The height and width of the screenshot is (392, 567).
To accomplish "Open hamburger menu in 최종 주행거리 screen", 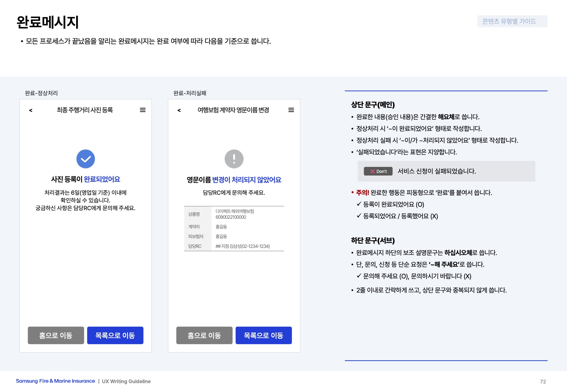I will (143, 110).
